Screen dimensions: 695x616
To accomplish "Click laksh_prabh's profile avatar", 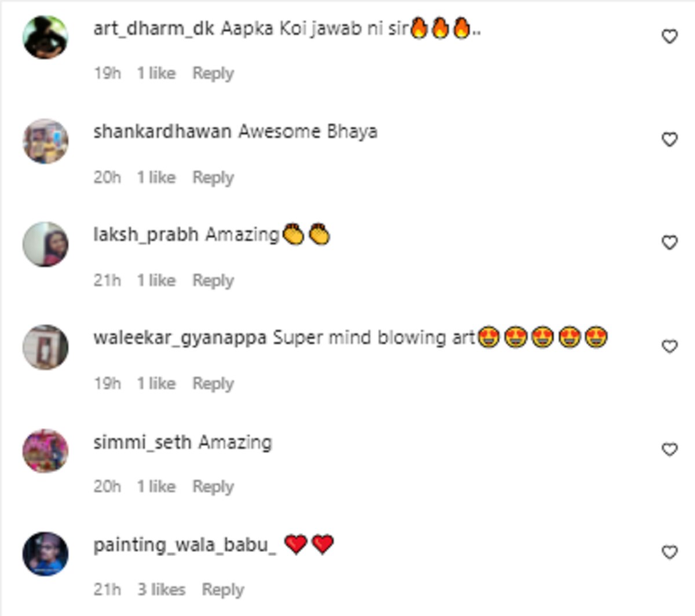I will coord(45,244).
